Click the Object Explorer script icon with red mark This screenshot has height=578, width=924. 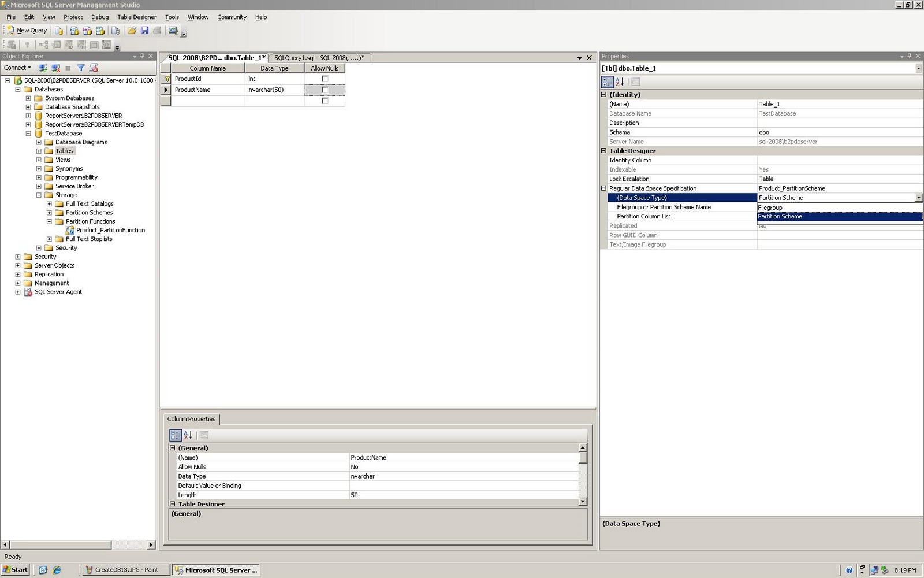(94, 68)
